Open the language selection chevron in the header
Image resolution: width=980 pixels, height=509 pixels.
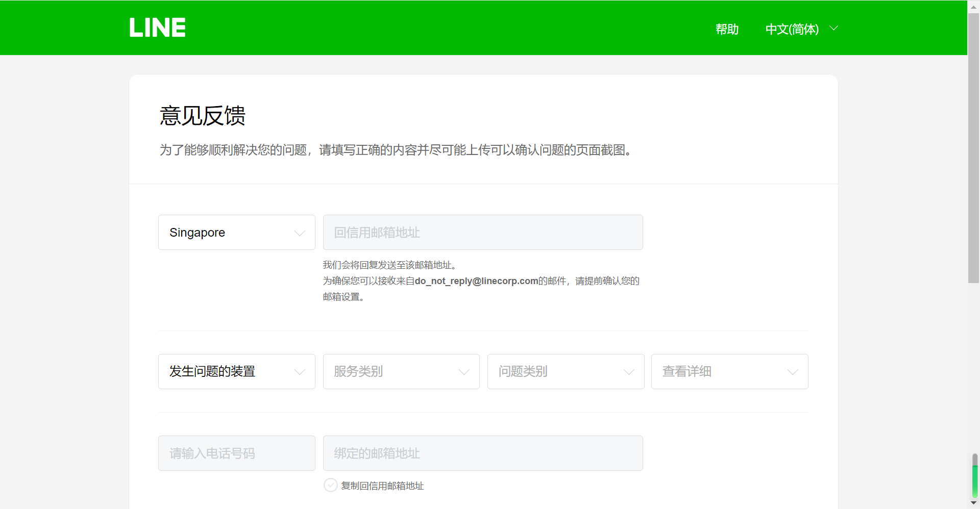tap(834, 28)
